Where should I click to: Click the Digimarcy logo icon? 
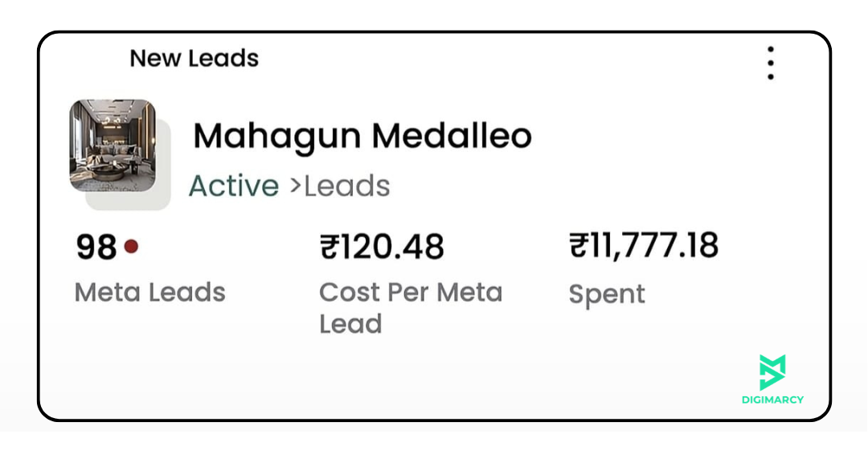[772, 372]
